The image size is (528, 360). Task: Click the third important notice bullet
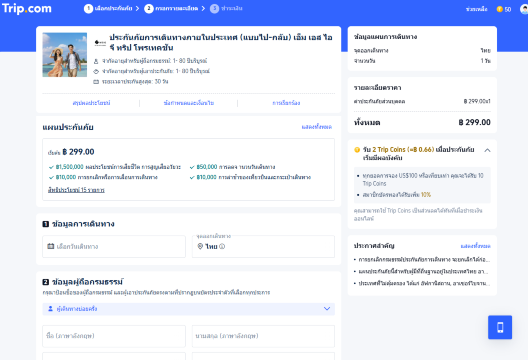[x=422, y=284]
